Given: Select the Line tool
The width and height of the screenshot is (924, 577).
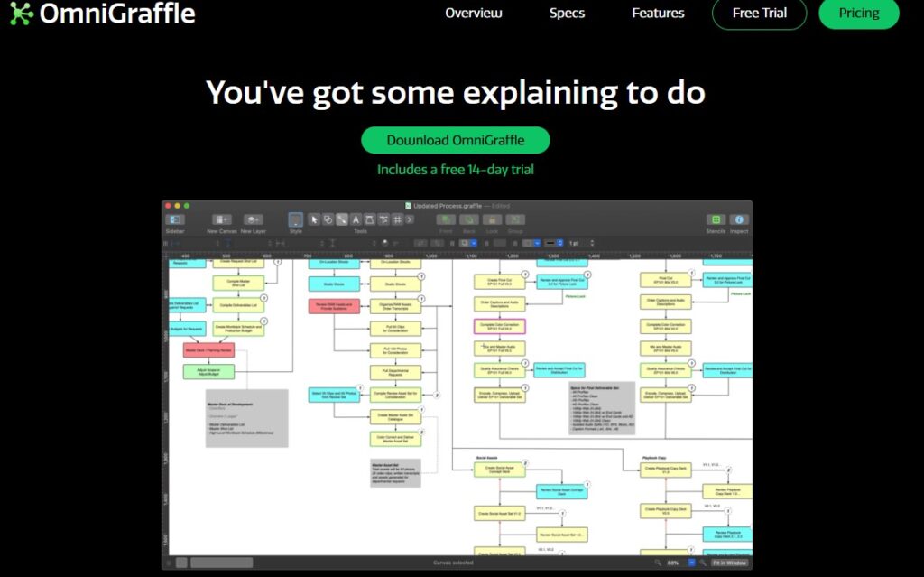Looking at the screenshot, I should pyautogui.click(x=342, y=219).
